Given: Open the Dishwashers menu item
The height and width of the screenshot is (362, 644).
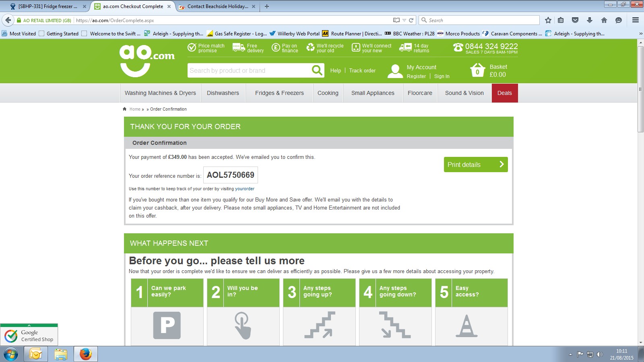Looking at the screenshot, I should coord(223,93).
